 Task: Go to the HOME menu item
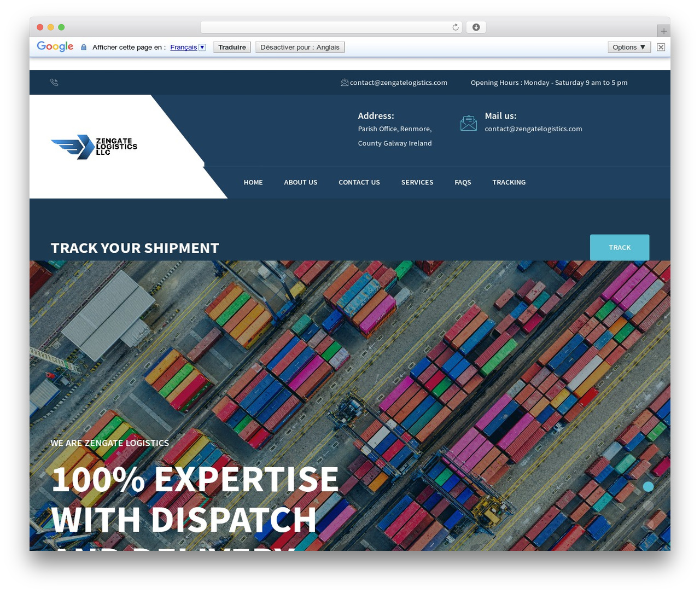253,183
